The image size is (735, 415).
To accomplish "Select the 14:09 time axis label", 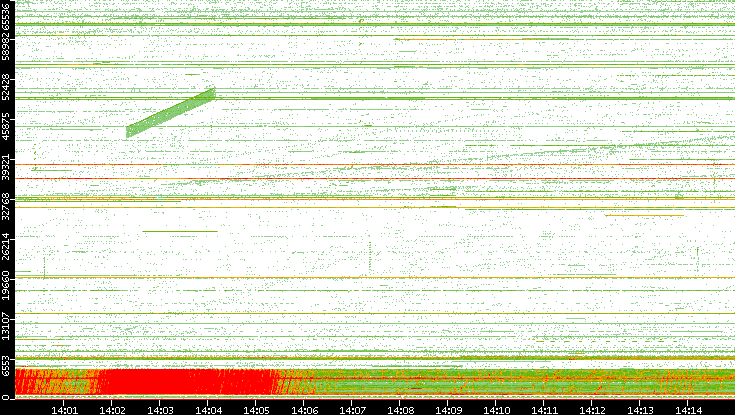I will click(x=448, y=408).
